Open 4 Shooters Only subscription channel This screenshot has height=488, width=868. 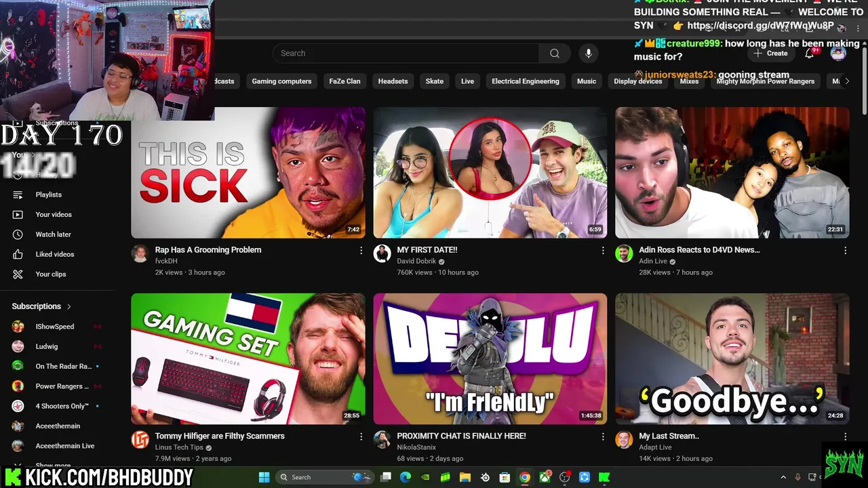tap(62, 406)
